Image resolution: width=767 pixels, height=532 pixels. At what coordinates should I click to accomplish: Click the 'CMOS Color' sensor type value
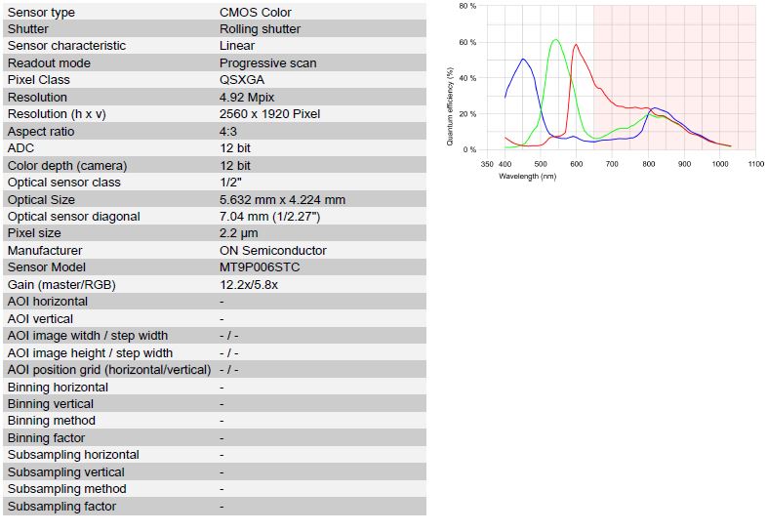[x=255, y=13]
